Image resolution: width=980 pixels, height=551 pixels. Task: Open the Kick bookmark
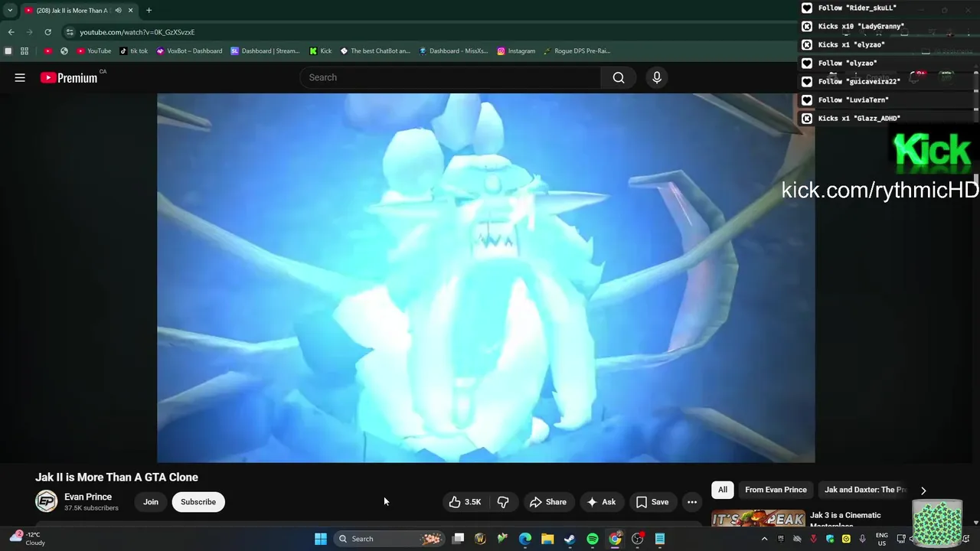click(x=320, y=51)
